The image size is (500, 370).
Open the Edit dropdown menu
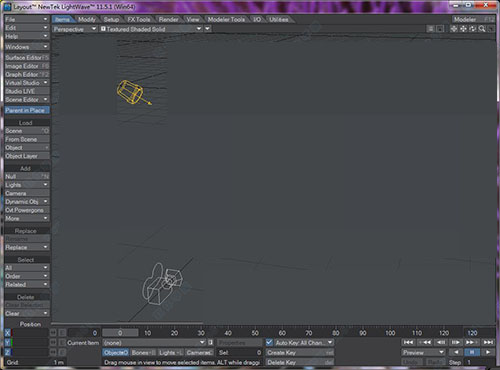pyautogui.click(x=27, y=28)
